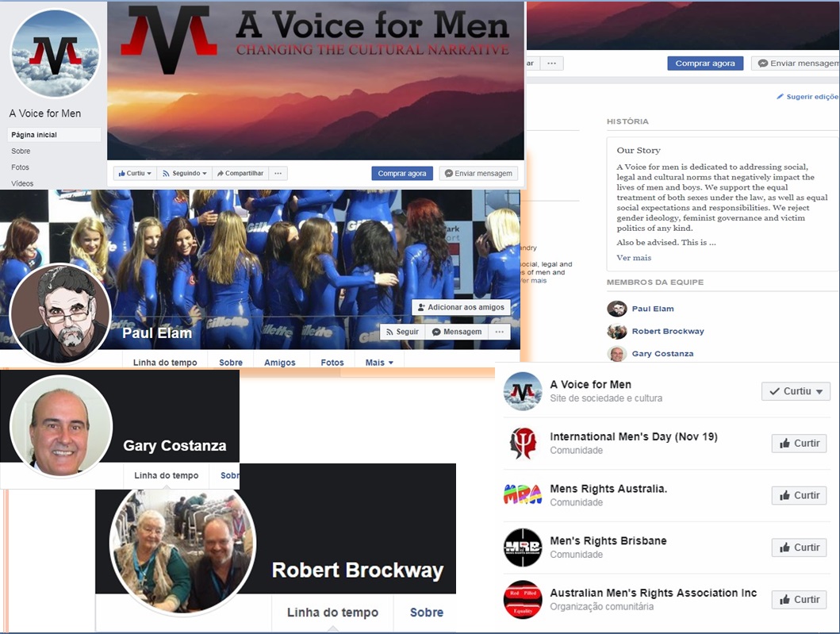
Task: Click Men's Rights Brisbane MRB icon
Action: pyautogui.click(x=523, y=548)
